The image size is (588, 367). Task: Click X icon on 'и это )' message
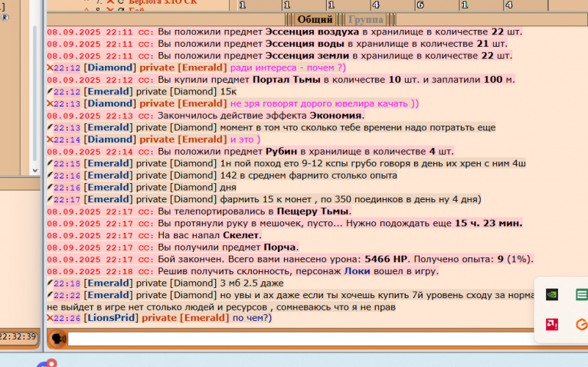pos(50,139)
